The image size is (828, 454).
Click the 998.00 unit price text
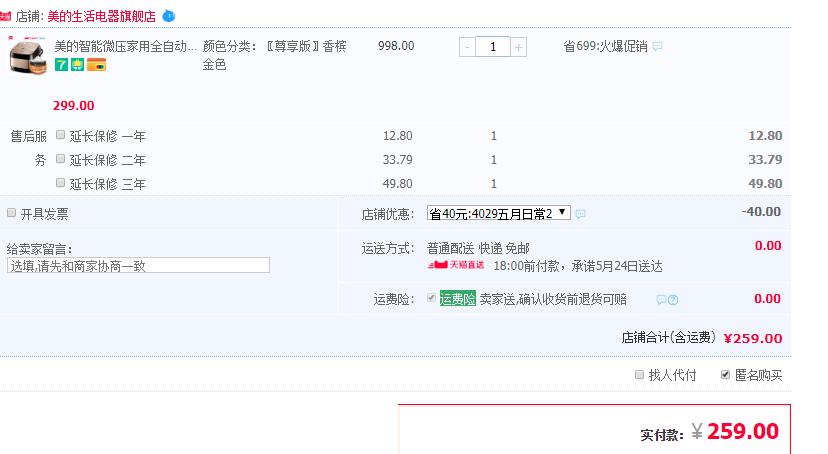point(396,46)
